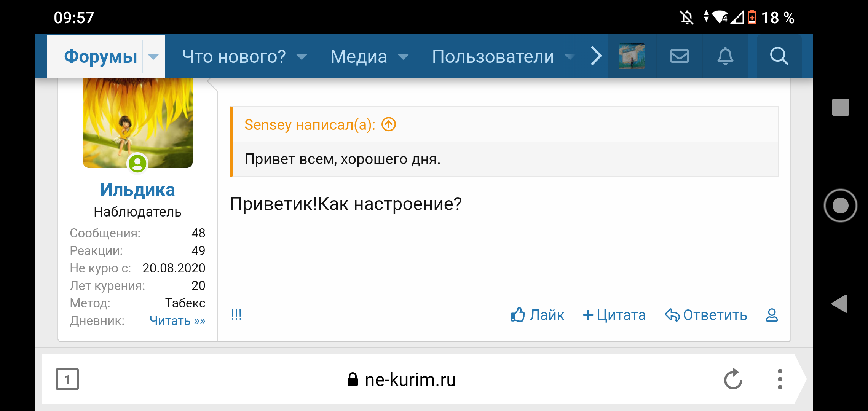The height and width of the screenshot is (411, 868).
Task: Expand the Форумы dropdown arrow
Action: [153, 57]
